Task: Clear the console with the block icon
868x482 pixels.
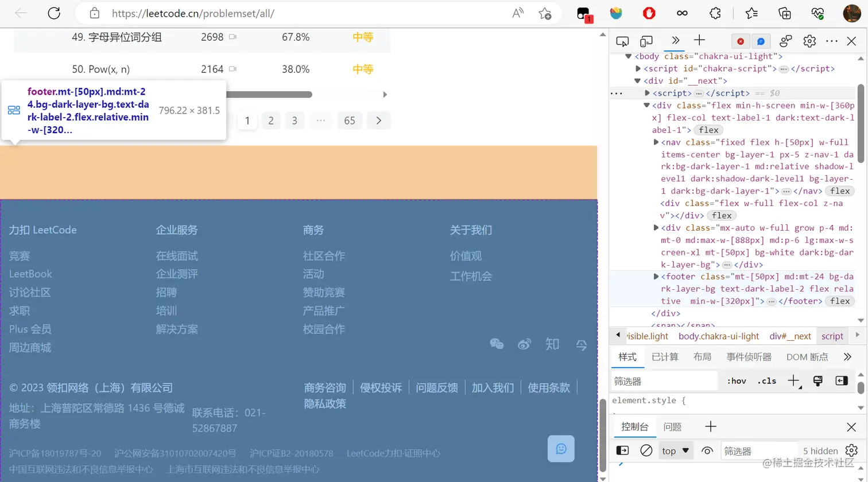Action: coord(646,450)
